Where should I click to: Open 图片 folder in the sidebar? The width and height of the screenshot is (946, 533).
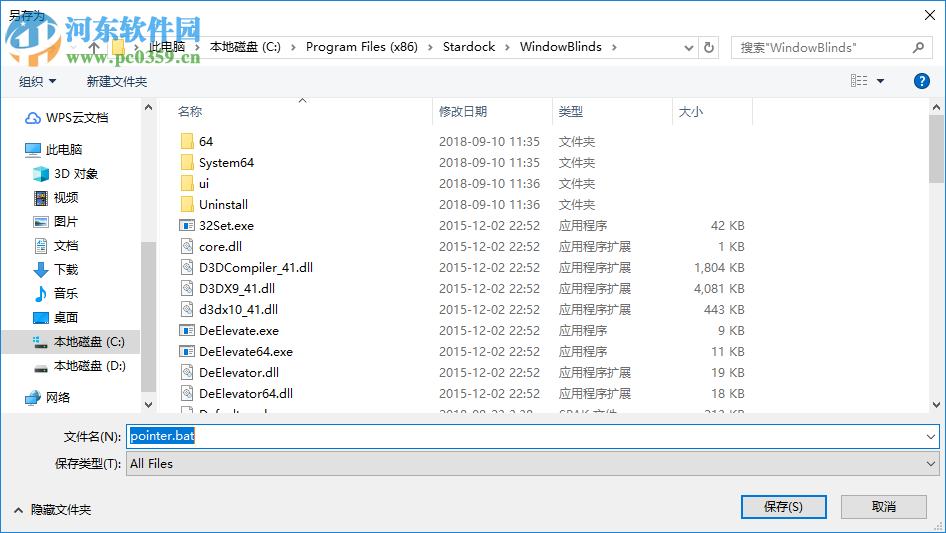56,222
